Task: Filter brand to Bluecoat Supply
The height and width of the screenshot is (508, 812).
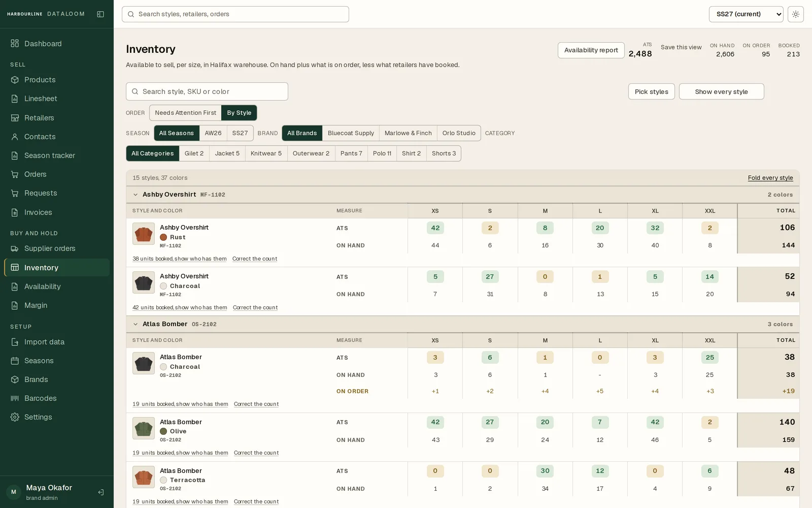Action: coord(351,133)
